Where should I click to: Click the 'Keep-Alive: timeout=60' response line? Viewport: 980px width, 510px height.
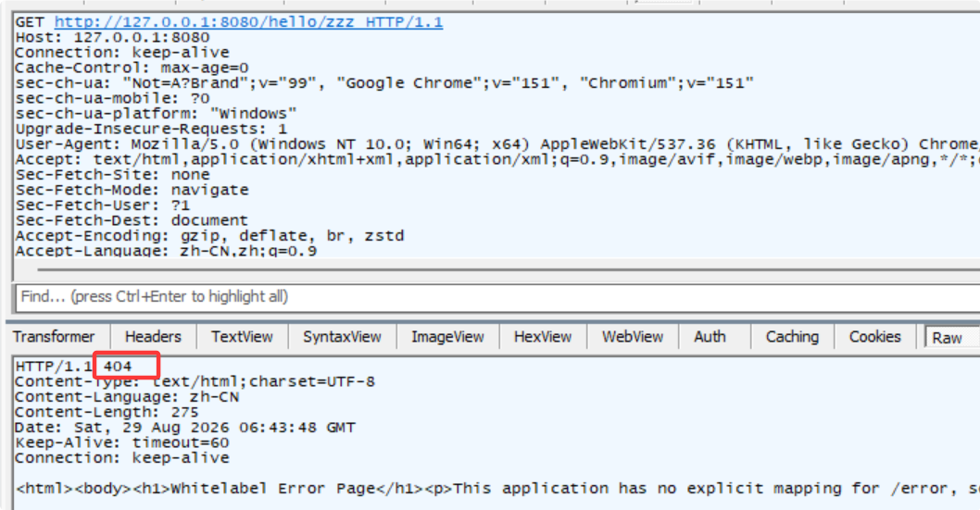[x=122, y=442]
